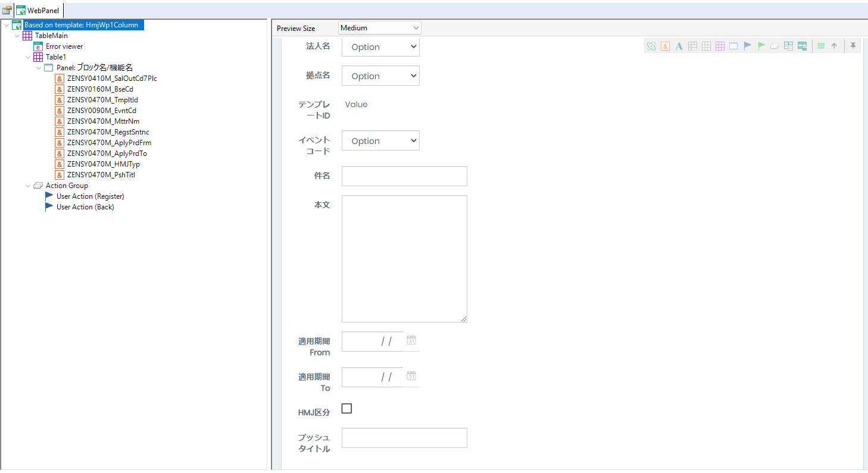Viewport: 868px width, 473px height.
Task: Open the 法人名 Option dropdown
Action: 380,47
